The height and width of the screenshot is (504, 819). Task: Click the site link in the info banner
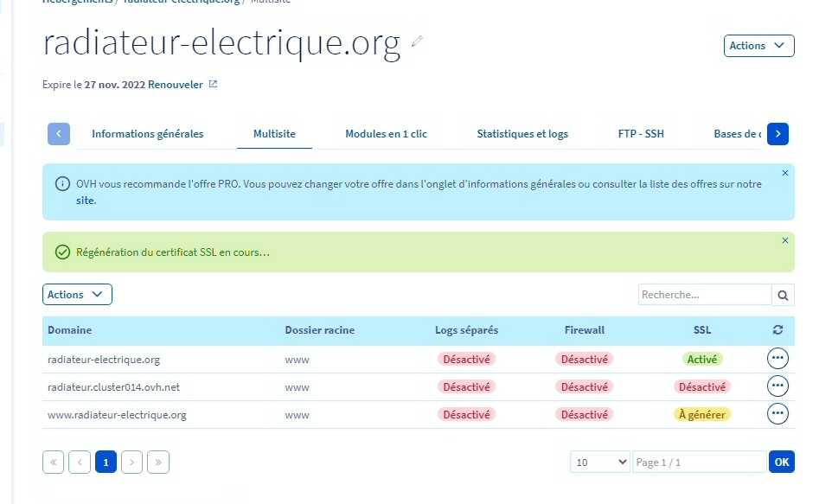click(85, 200)
